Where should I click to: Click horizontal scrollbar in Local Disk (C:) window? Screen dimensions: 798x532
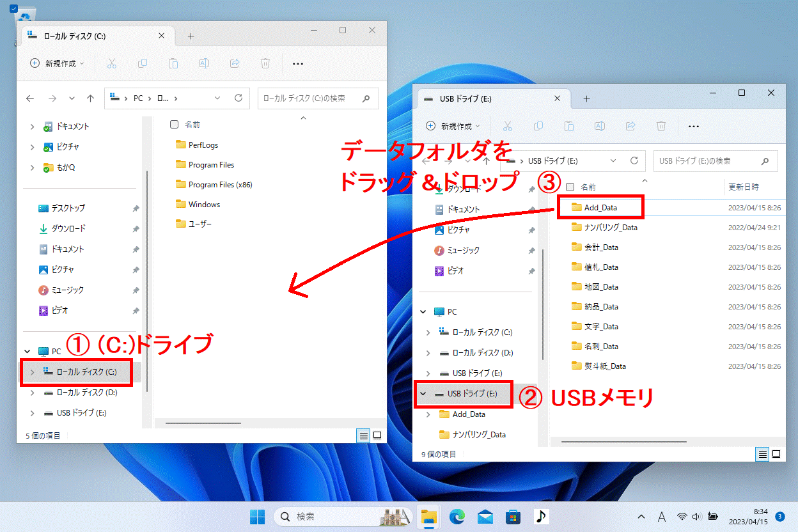coord(203,423)
